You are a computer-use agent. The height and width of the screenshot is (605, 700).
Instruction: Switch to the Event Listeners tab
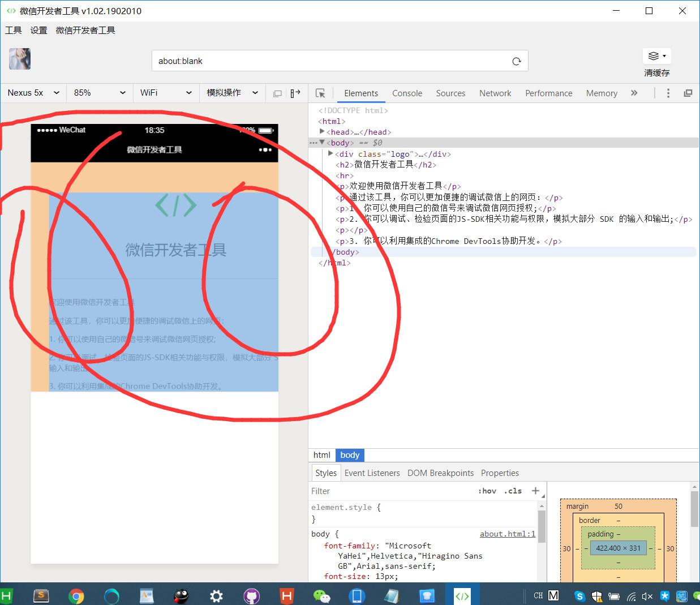click(372, 473)
